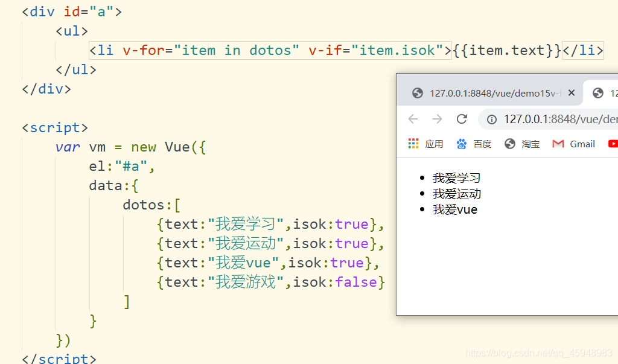Close the demo15v browser tab

[x=572, y=93]
